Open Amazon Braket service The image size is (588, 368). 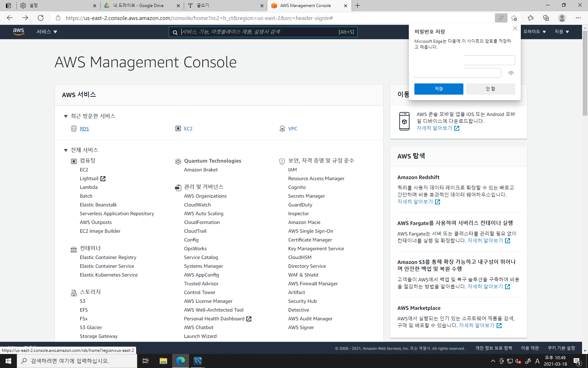pyautogui.click(x=201, y=170)
